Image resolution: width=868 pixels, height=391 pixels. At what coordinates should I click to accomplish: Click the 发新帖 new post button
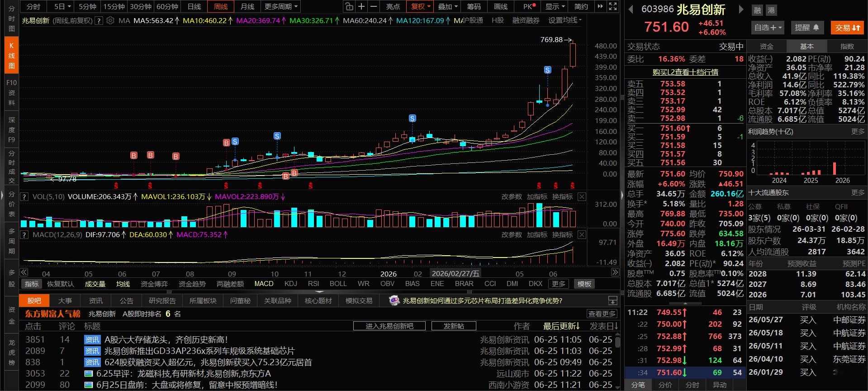click(454, 326)
